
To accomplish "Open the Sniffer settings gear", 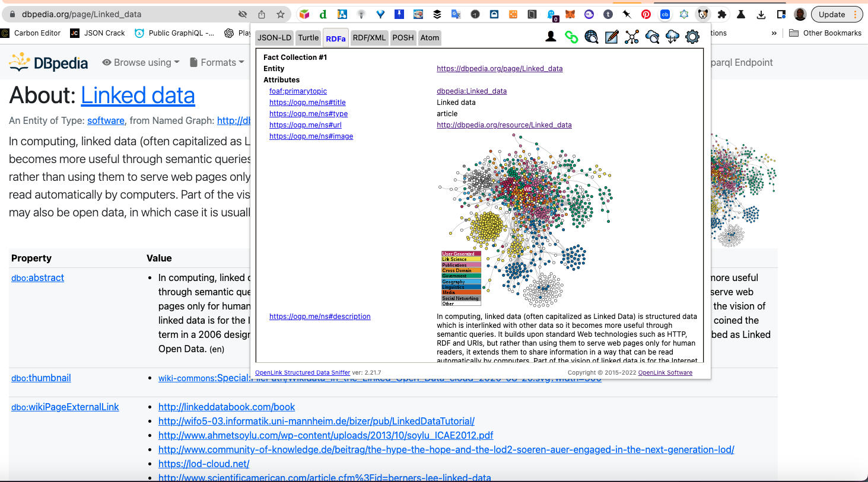I will (692, 37).
